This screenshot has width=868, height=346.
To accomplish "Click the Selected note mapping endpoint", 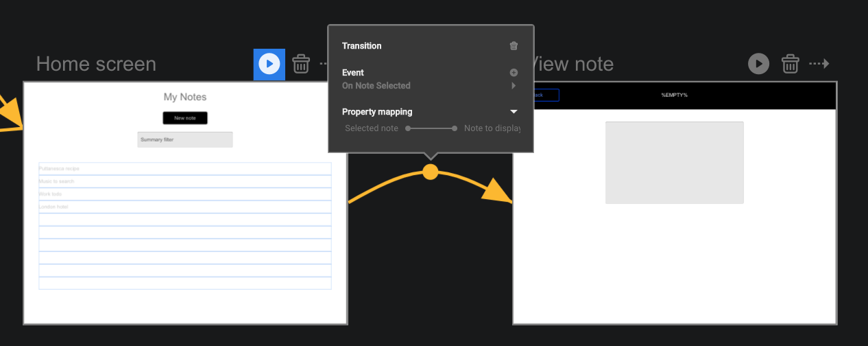I will tap(408, 128).
